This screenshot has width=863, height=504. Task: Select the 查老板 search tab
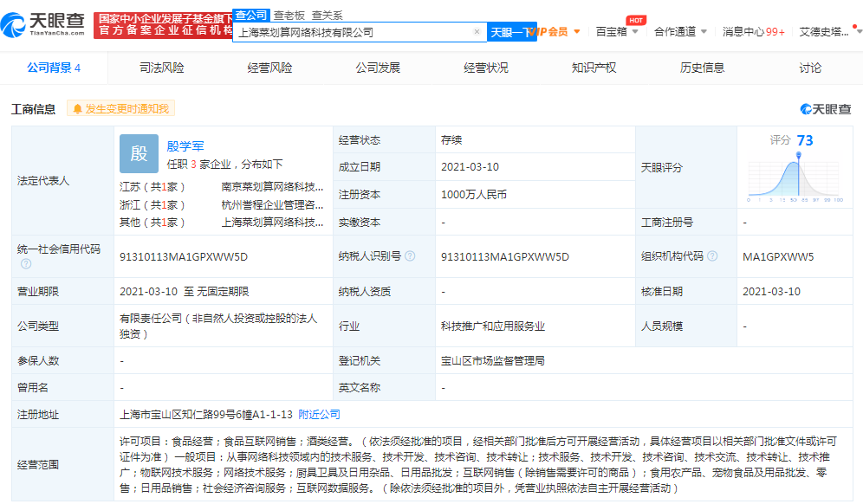(289, 16)
